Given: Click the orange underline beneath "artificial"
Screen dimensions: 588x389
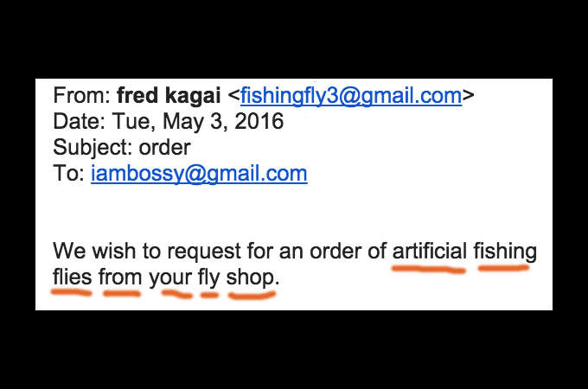Looking at the screenshot, I should (x=429, y=269).
